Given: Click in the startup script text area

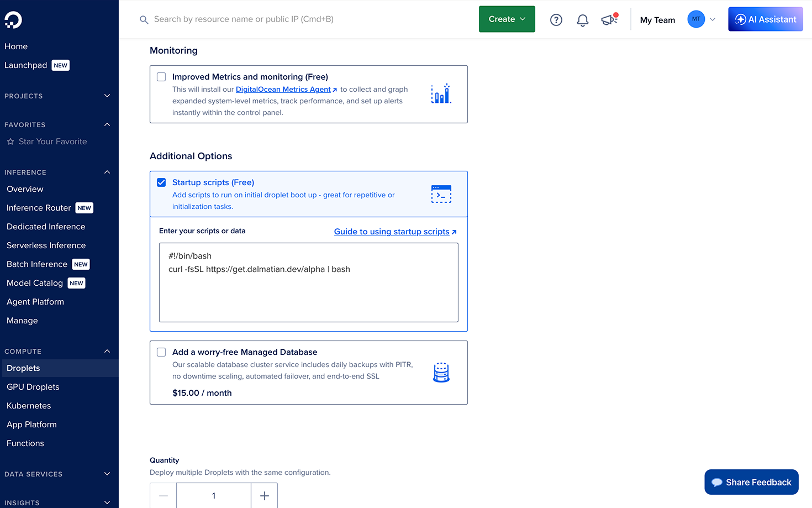Looking at the screenshot, I should pos(309,282).
